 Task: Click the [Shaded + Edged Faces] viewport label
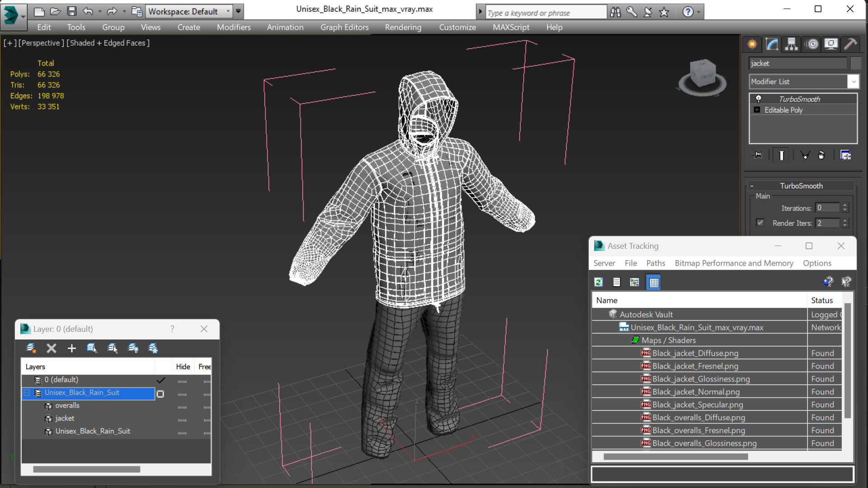(108, 43)
